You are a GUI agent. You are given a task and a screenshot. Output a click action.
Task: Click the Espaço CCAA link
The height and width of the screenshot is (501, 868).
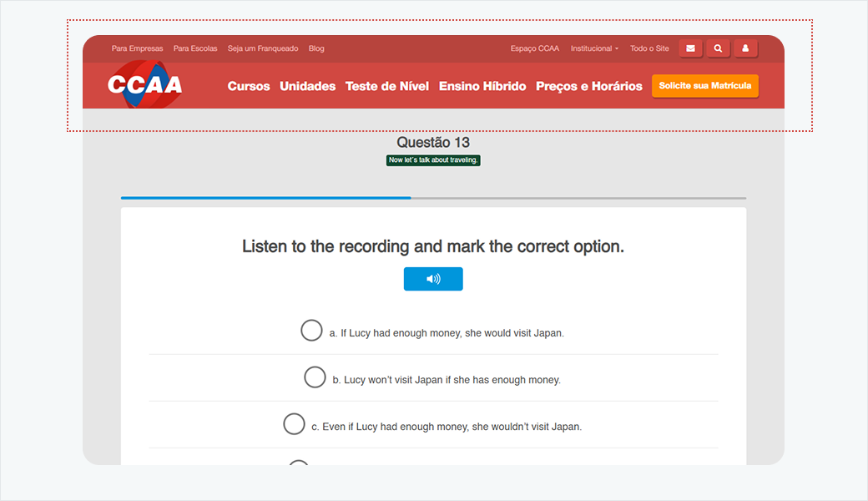(x=535, y=48)
